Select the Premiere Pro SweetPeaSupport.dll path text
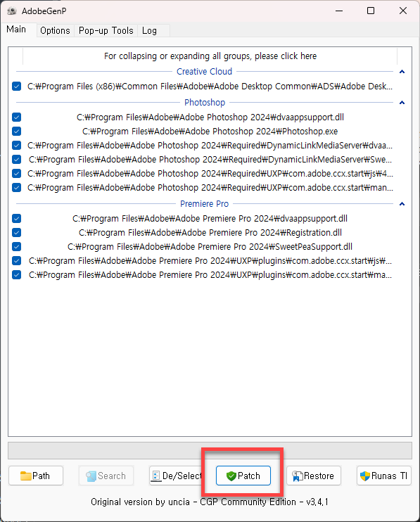Image resolution: width=420 pixels, height=522 pixels. [x=210, y=247]
